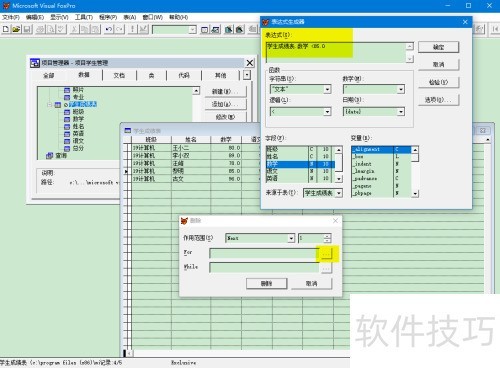Click the browse window title icon

[x=128, y=130]
